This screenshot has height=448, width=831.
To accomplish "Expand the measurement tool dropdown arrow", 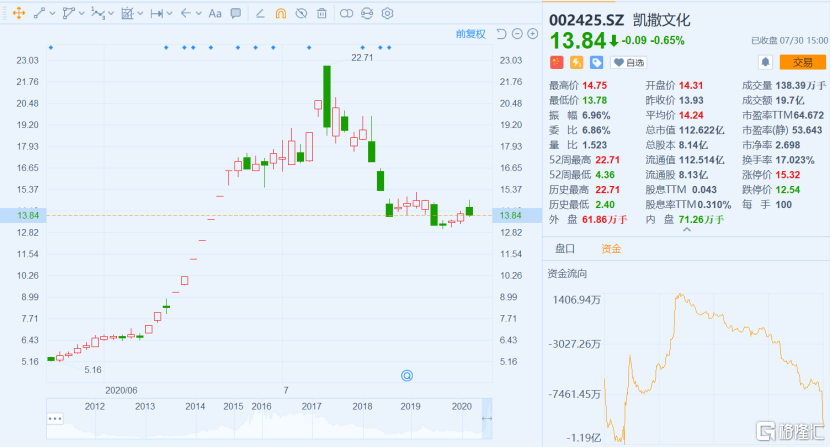I will click(140, 14).
